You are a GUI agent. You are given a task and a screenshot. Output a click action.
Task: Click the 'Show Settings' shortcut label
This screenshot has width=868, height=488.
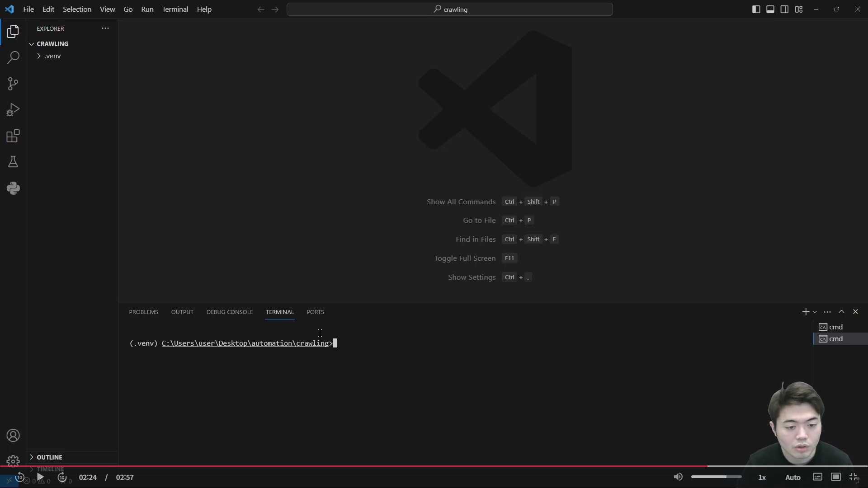point(472,277)
